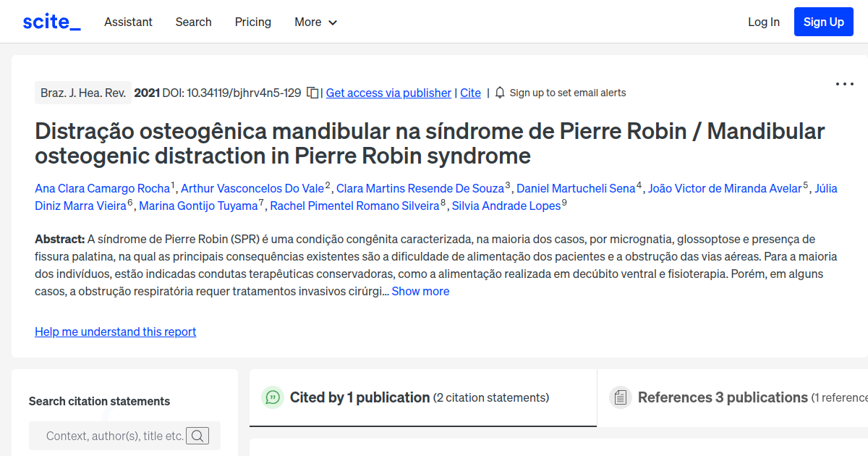Click the magnifying glass search icon
Image resolution: width=868 pixels, height=456 pixels.
197,435
